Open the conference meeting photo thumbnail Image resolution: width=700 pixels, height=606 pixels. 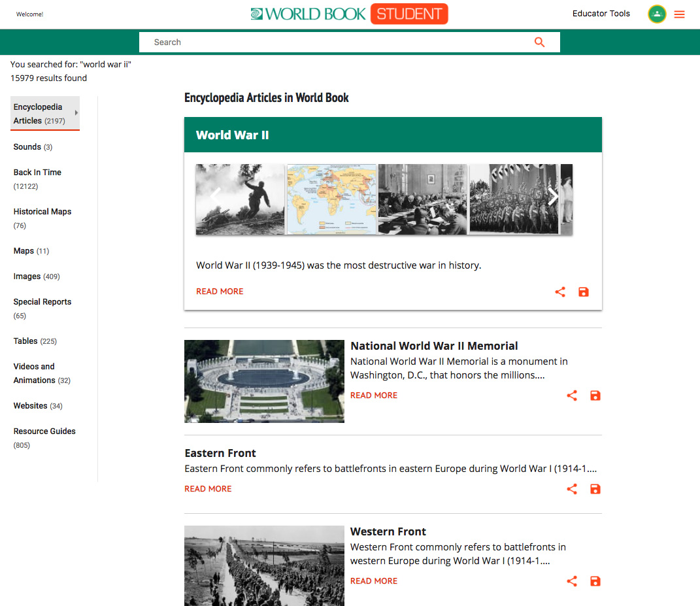(x=422, y=199)
